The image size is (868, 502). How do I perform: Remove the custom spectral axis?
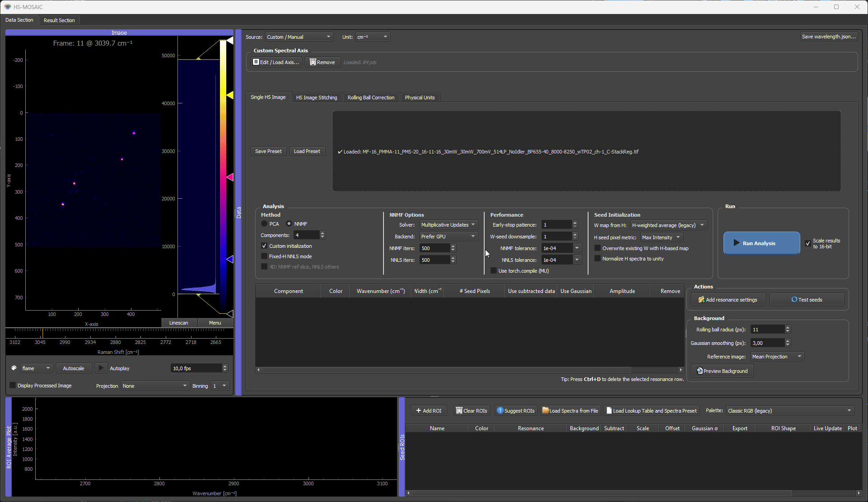point(322,62)
